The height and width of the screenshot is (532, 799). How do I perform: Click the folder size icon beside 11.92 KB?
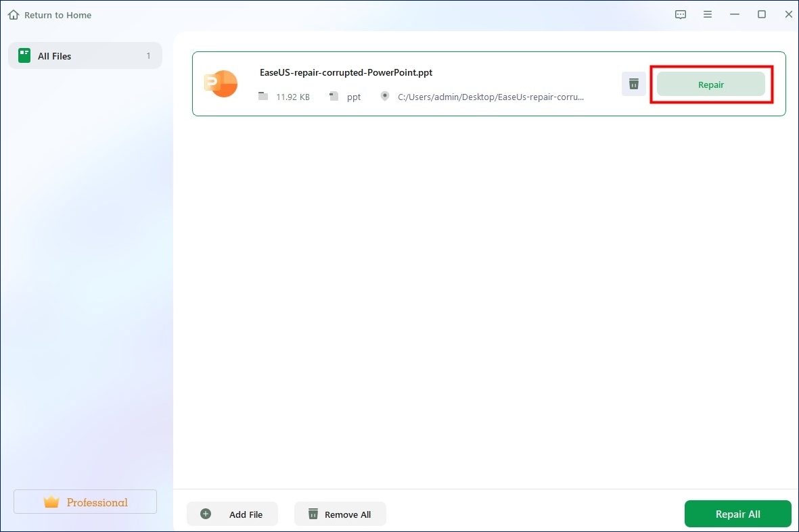click(263, 96)
